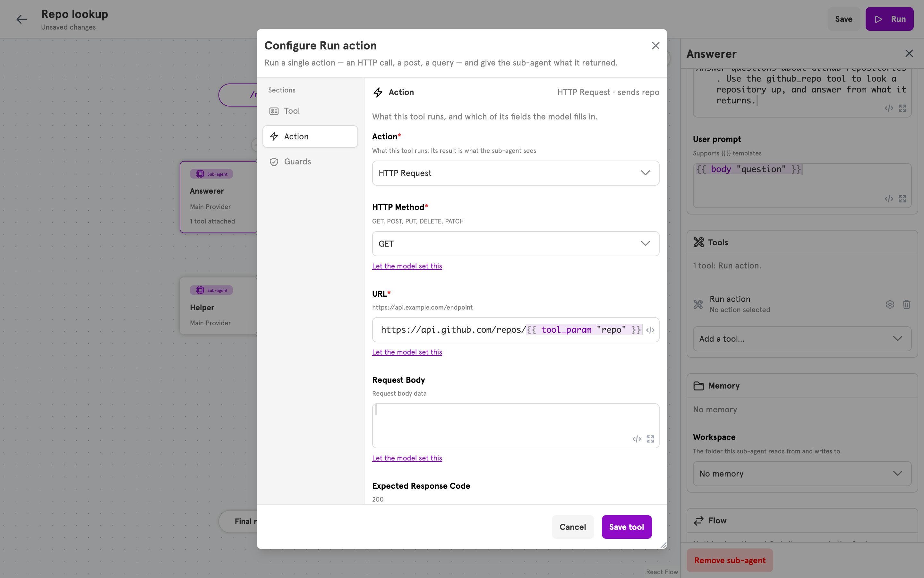
Task: Toggle code view icon in Request Body
Action: [x=637, y=439]
